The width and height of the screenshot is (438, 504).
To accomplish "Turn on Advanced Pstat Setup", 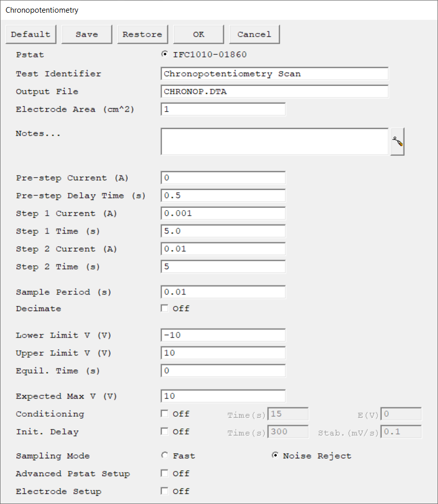I will coord(164,474).
